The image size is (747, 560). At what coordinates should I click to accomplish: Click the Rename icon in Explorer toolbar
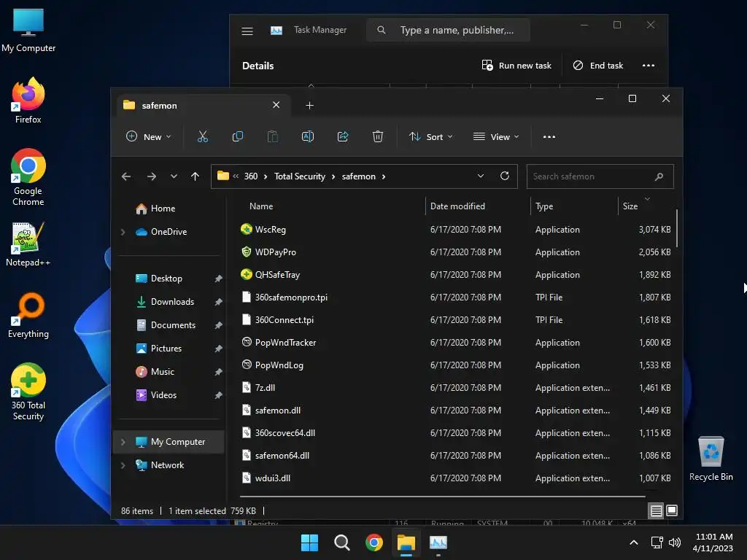308,136
